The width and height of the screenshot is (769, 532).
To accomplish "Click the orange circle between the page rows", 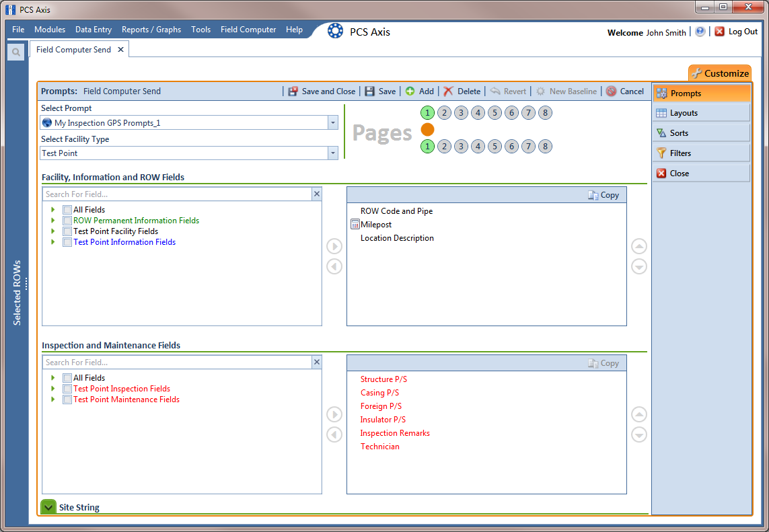I will (428, 129).
